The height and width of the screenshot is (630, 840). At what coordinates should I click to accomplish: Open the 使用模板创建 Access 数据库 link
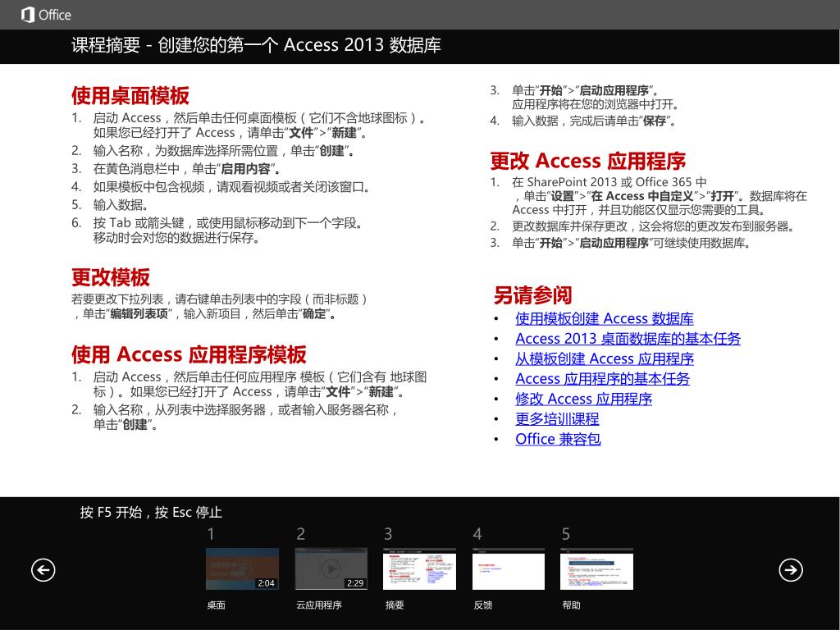click(605, 319)
